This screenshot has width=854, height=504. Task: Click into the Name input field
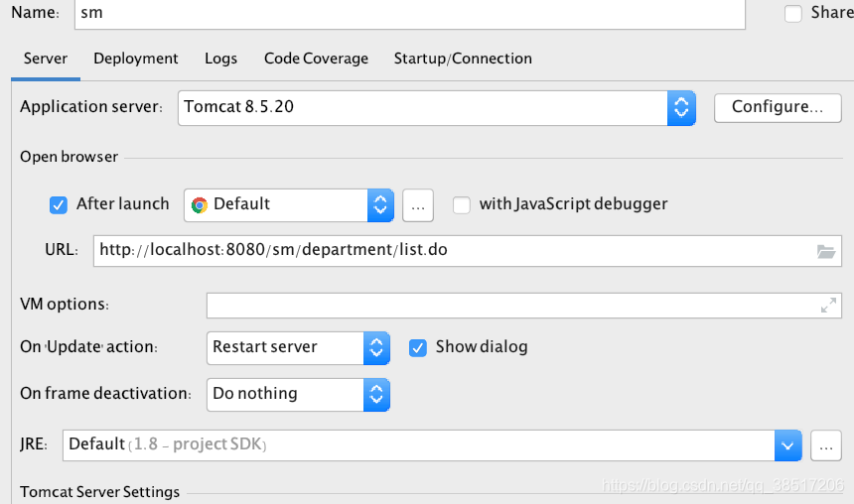(409, 14)
